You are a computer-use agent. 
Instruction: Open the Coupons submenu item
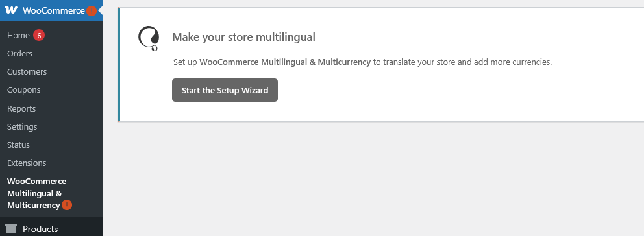[23, 89]
